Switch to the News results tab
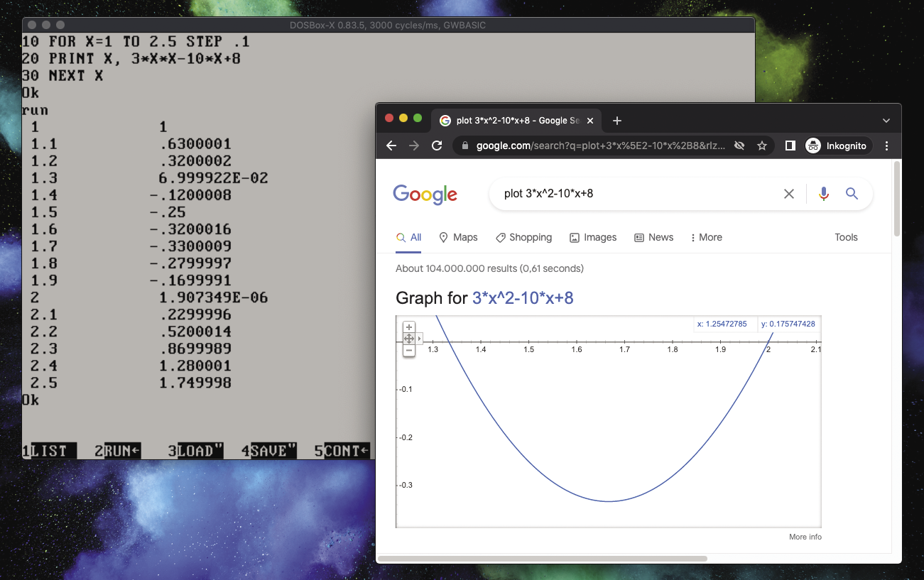Screen dimensions: 924x580 point(653,237)
